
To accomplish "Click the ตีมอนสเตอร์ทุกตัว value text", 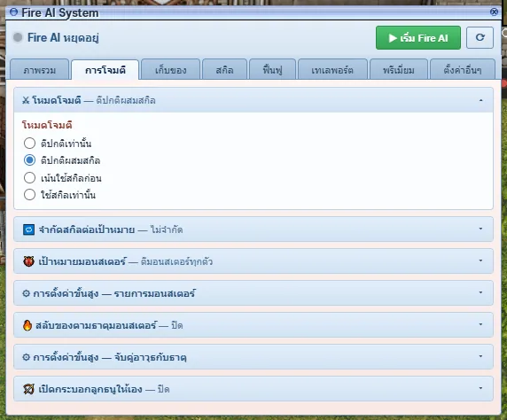I will tap(176, 261).
